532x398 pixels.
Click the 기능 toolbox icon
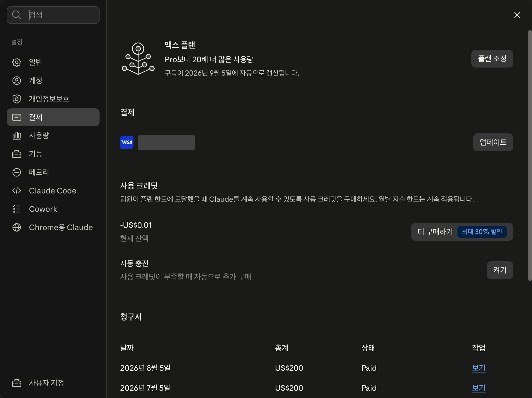point(17,154)
